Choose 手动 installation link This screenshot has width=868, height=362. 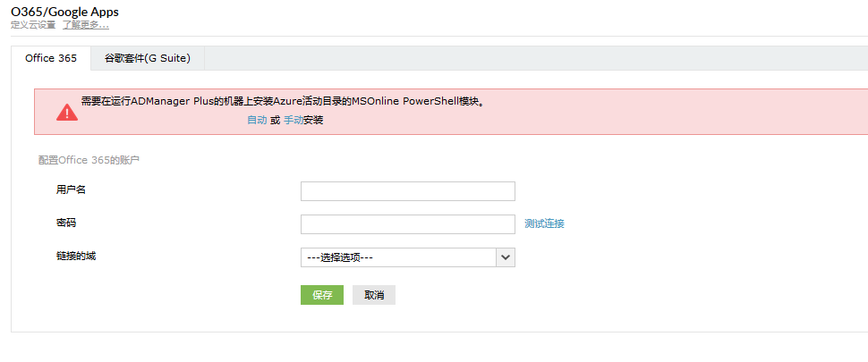click(294, 120)
